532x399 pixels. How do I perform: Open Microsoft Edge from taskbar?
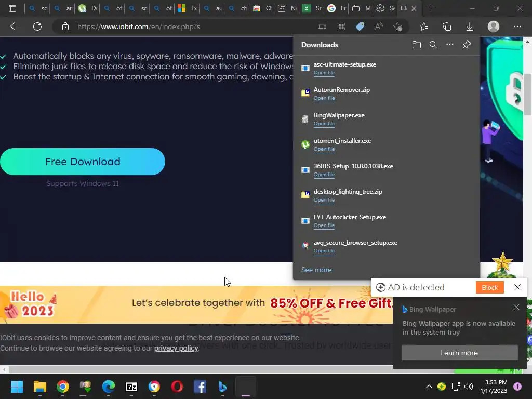click(109, 387)
